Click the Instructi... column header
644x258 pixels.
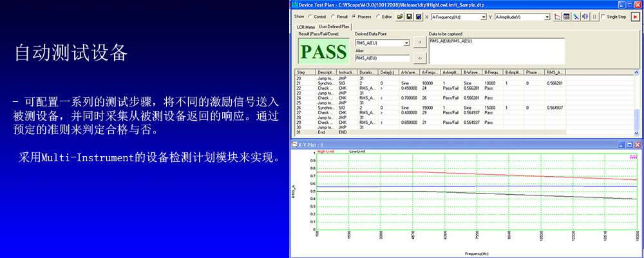click(x=348, y=72)
